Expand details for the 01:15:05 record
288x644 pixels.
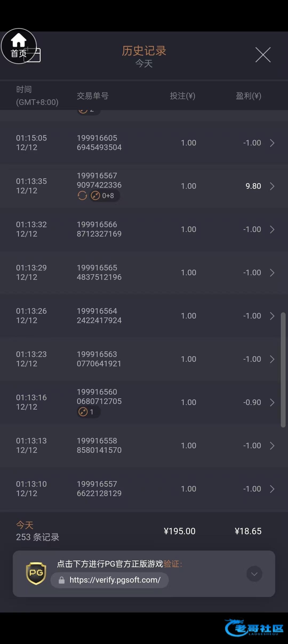(272, 143)
